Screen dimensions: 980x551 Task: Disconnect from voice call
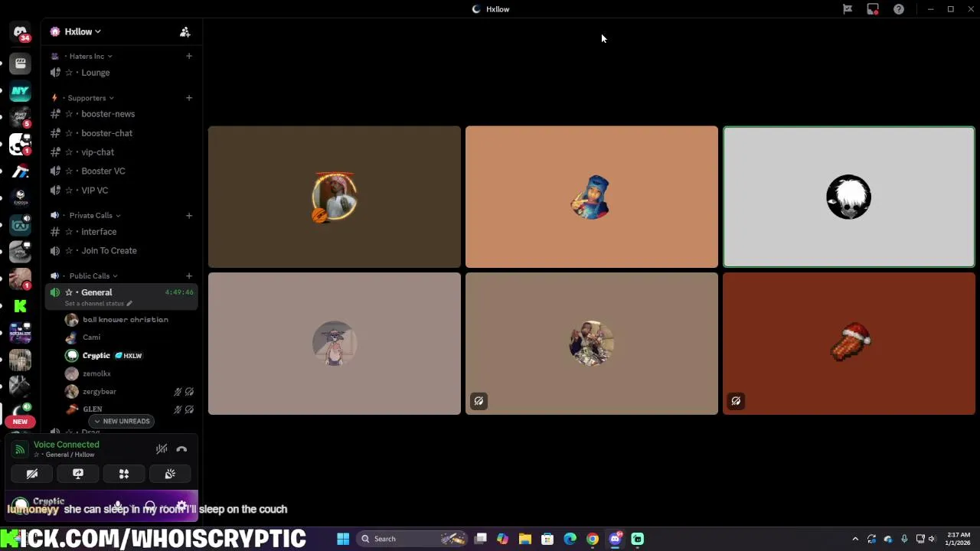coord(181,449)
